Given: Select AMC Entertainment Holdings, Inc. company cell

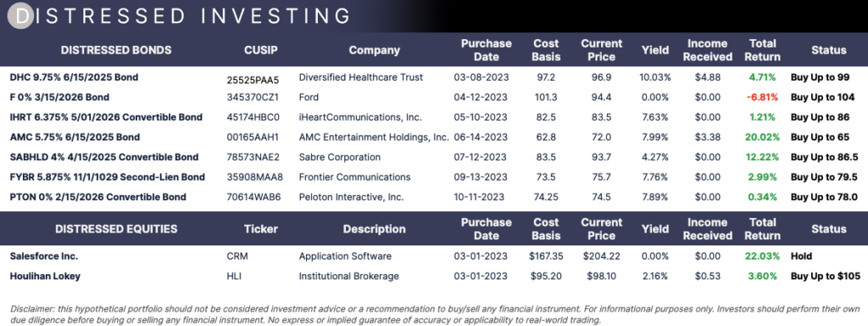Looking at the screenshot, I should click(x=374, y=138).
